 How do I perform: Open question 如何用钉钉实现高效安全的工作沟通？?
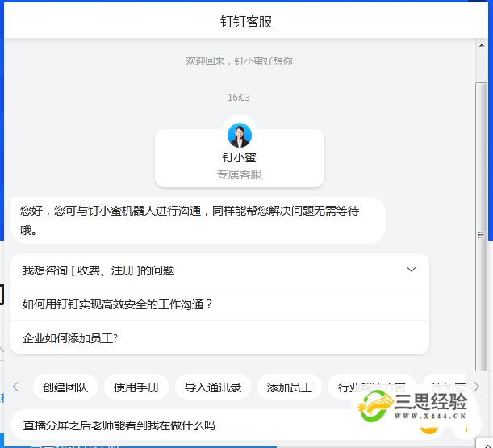pyautogui.click(x=219, y=304)
